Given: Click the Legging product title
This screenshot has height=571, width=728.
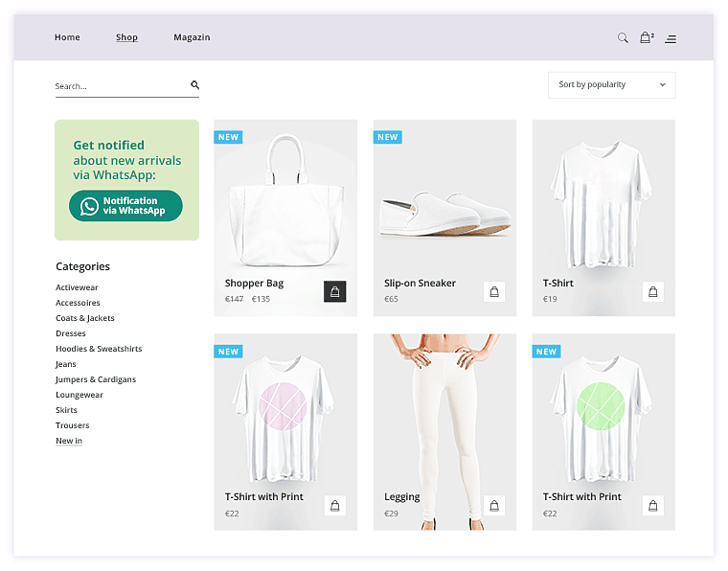Looking at the screenshot, I should click(x=402, y=497).
